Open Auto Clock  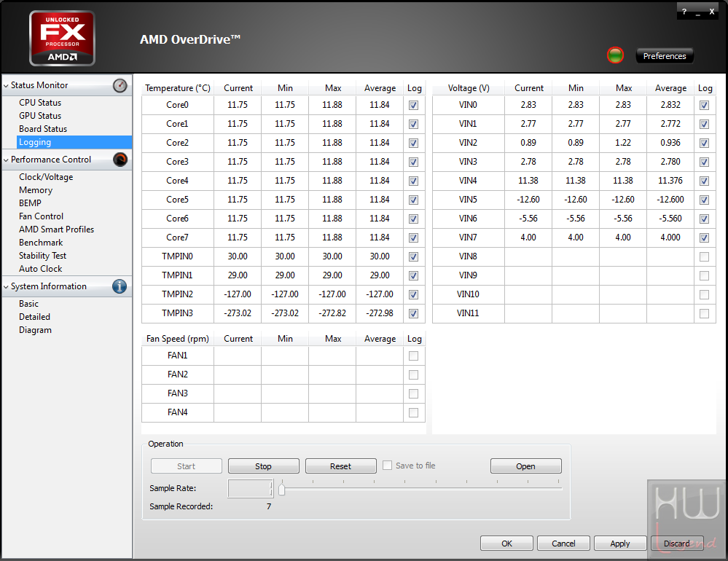pyautogui.click(x=40, y=269)
